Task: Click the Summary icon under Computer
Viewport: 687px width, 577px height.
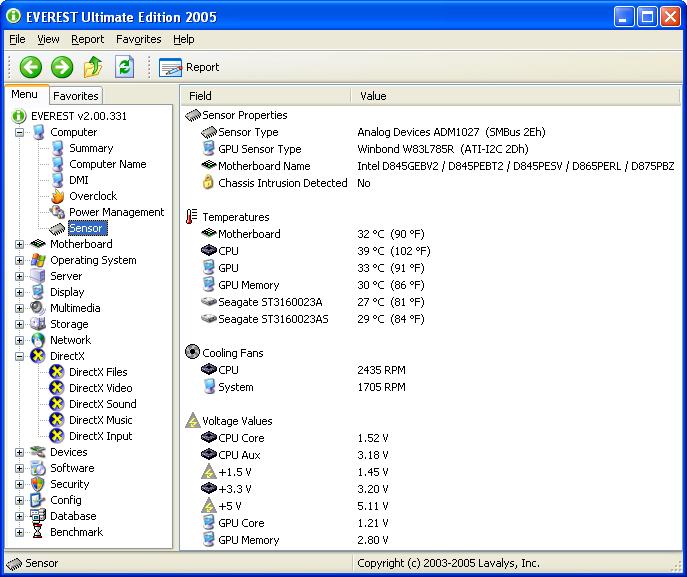Action: coord(57,148)
